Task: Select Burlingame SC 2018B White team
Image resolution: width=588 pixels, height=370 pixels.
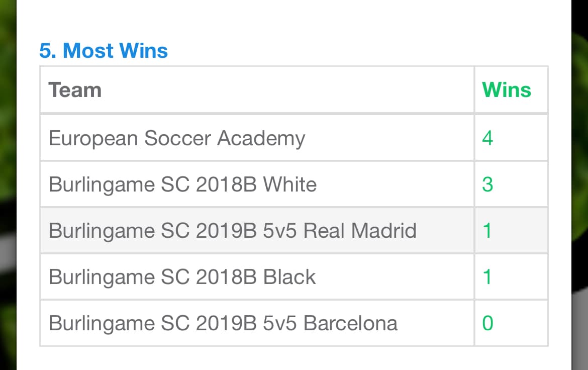Action: [x=182, y=184]
